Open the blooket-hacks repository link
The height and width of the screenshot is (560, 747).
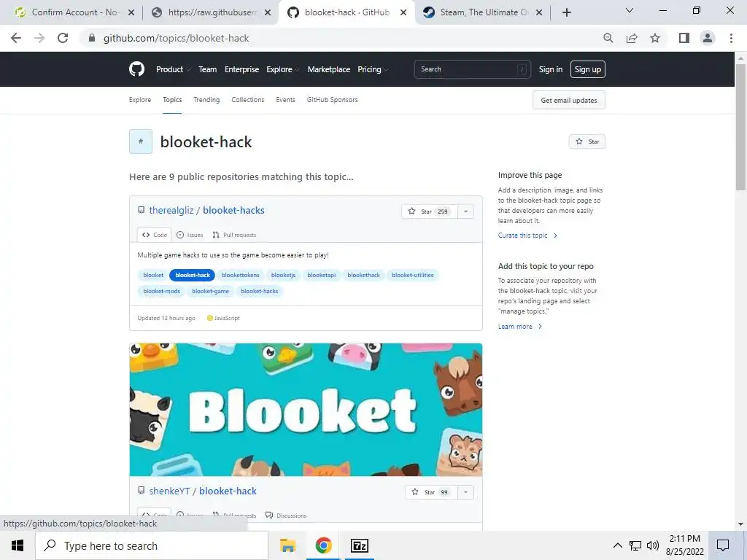(233, 210)
